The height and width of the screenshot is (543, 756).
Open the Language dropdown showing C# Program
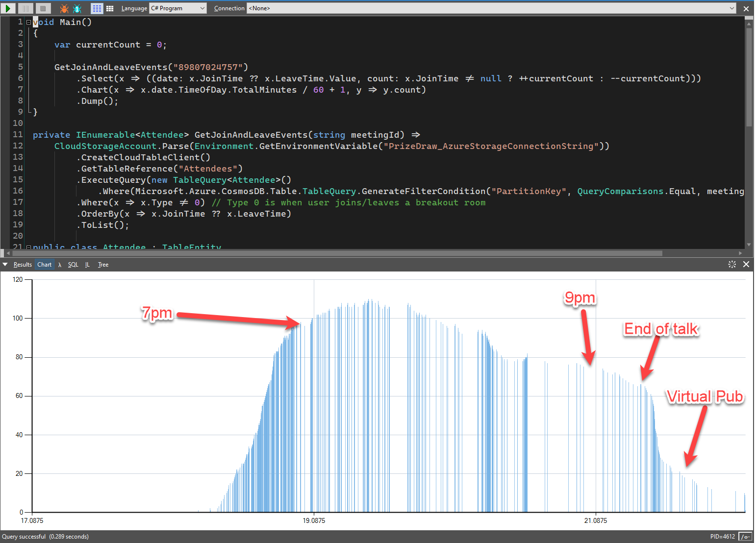178,8
